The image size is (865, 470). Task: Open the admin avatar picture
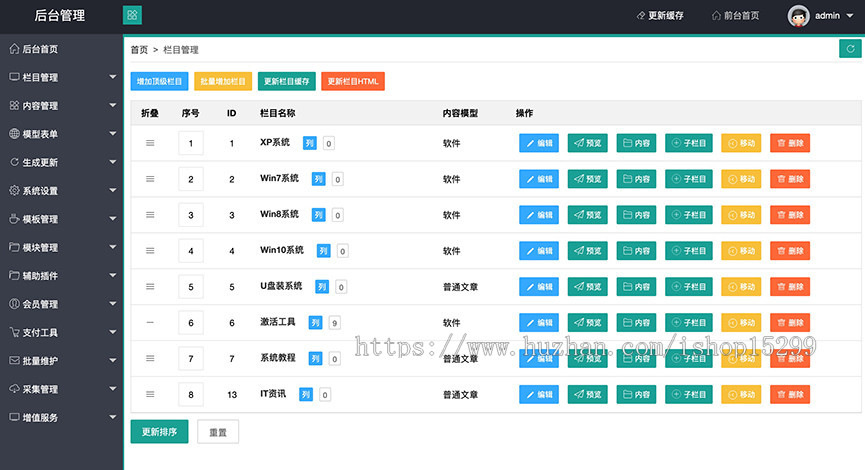coord(798,16)
